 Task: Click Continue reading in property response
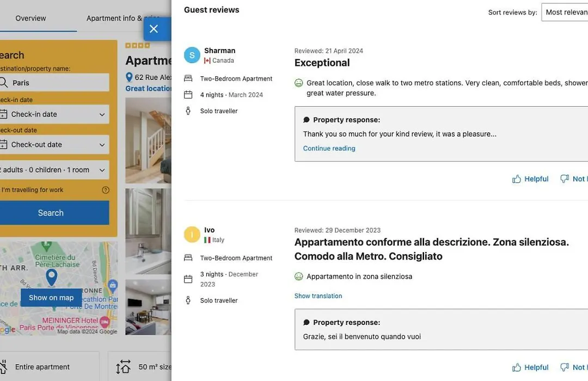tap(329, 148)
